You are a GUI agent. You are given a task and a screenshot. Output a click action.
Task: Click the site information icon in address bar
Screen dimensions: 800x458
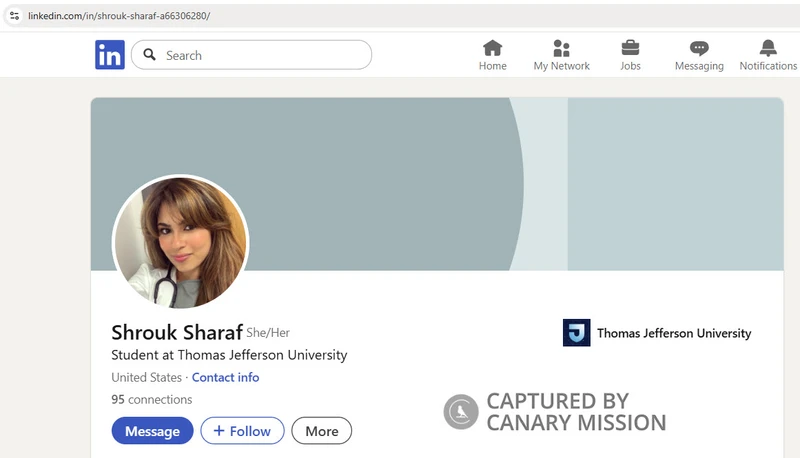14,16
